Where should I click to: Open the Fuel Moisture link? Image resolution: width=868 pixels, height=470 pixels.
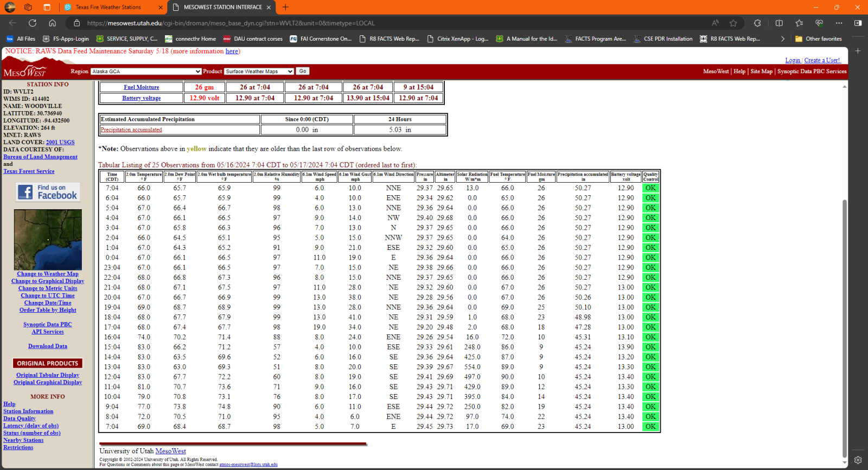[142, 87]
